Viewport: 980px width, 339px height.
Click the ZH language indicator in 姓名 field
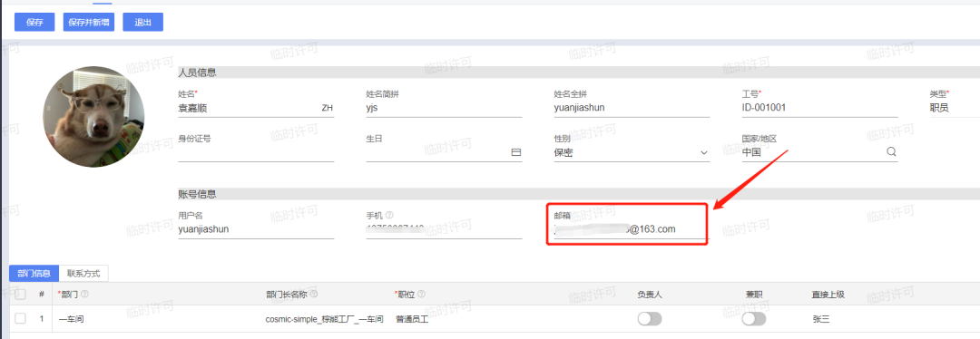(x=327, y=108)
